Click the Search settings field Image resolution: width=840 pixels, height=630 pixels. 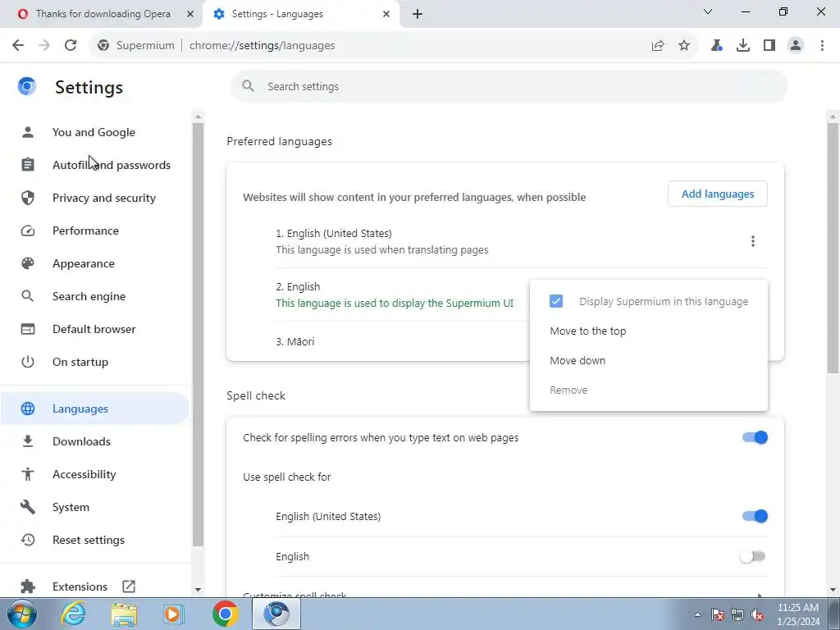pos(509,86)
